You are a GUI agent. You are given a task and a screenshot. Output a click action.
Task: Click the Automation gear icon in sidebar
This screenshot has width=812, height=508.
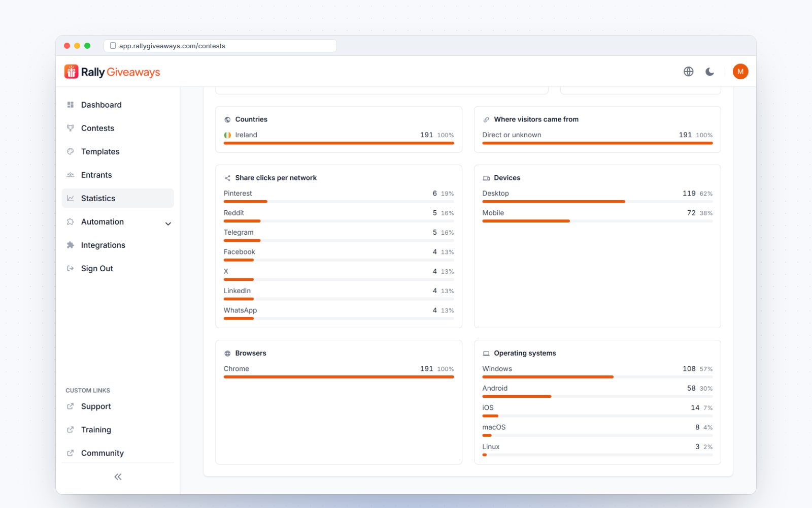[71, 221]
